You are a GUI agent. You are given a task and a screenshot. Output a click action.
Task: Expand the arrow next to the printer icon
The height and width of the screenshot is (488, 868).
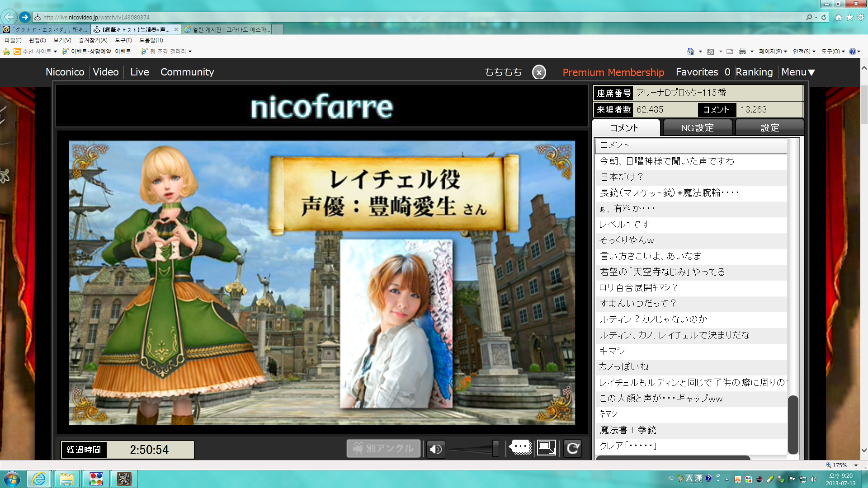coord(752,52)
